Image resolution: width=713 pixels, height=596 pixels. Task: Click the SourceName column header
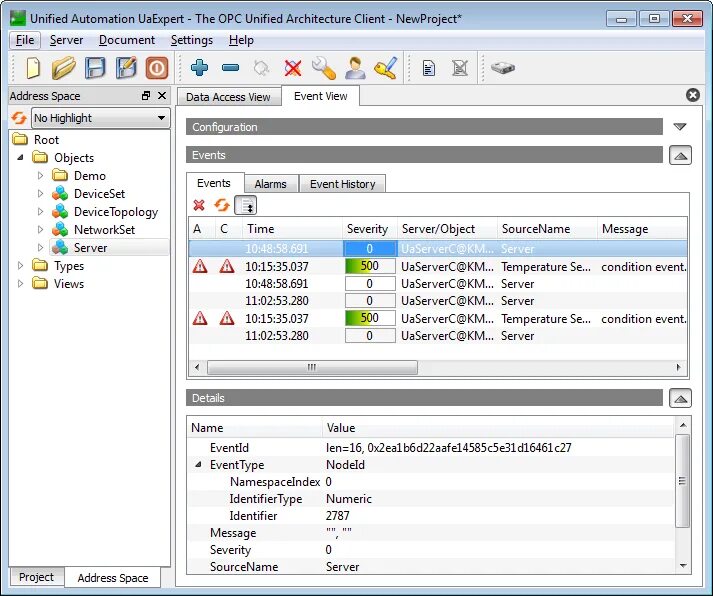(x=547, y=229)
